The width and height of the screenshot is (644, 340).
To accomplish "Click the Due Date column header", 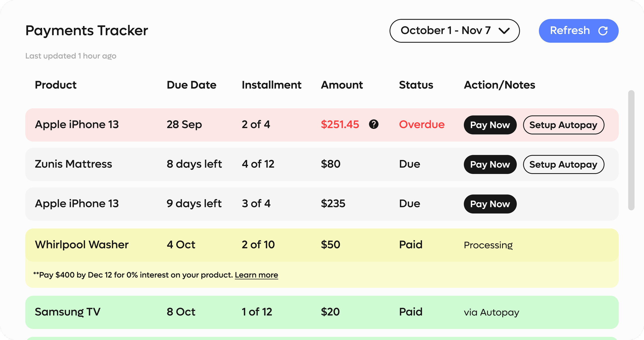I will pyautogui.click(x=191, y=85).
